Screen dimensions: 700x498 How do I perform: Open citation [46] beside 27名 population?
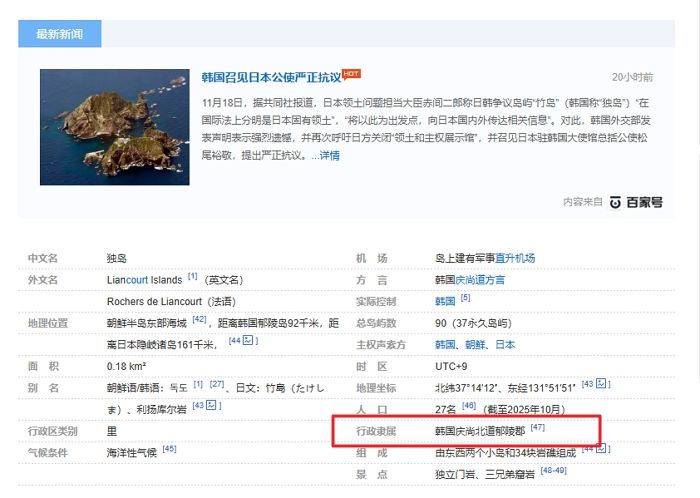coord(469,406)
